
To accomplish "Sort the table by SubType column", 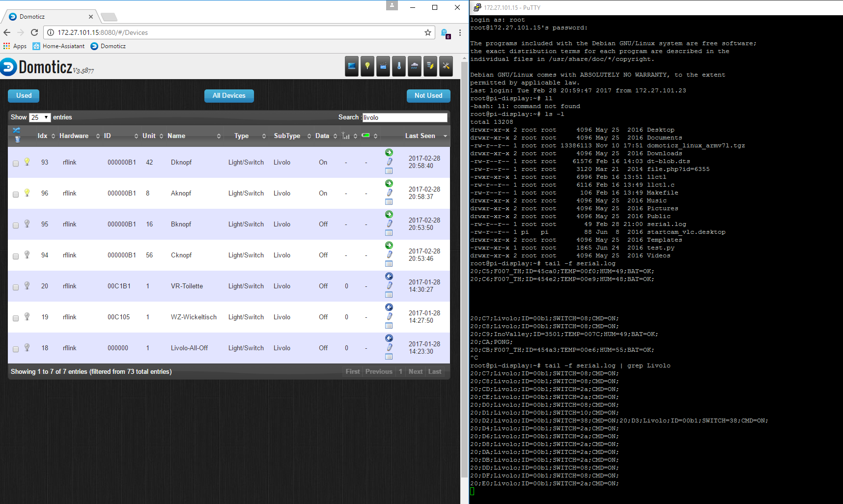I will [x=292, y=136].
